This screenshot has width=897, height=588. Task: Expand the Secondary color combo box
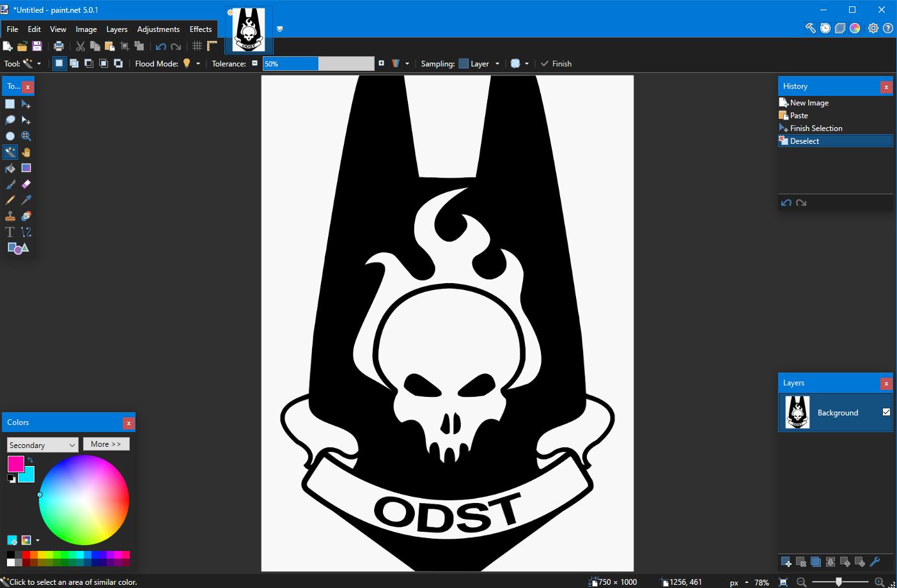click(43, 445)
